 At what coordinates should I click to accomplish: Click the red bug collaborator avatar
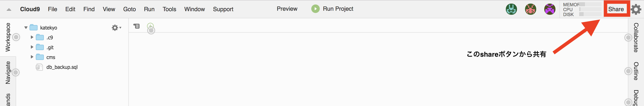click(x=530, y=9)
